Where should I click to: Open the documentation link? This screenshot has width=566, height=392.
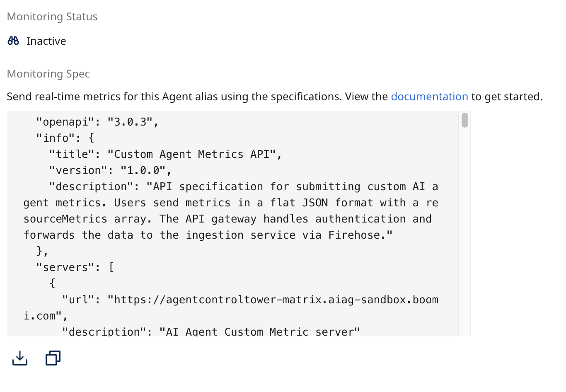[x=429, y=96]
